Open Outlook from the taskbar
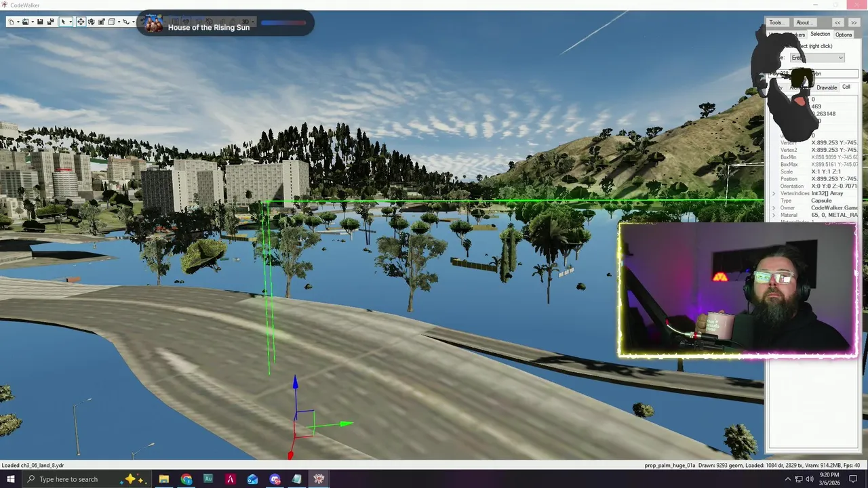 pyautogui.click(x=252, y=479)
